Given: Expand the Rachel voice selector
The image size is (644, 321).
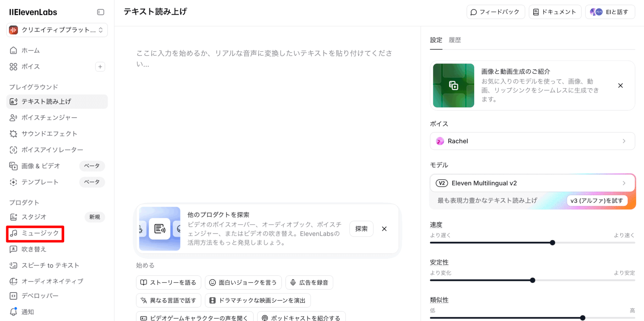Looking at the screenshot, I should pyautogui.click(x=532, y=141).
